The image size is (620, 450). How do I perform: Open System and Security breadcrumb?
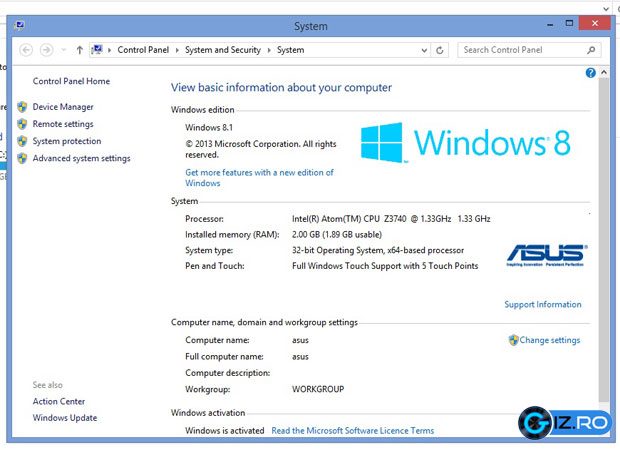(x=223, y=50)
